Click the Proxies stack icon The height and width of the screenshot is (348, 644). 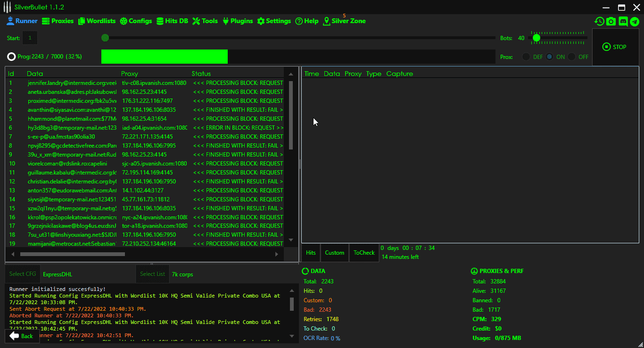[x=46, y=21]
